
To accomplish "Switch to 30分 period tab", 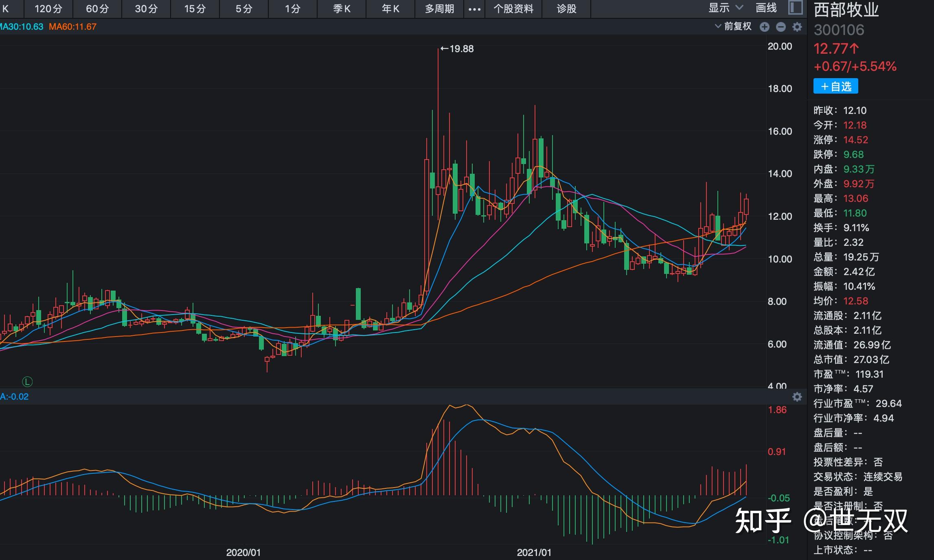I will (146, 9).
